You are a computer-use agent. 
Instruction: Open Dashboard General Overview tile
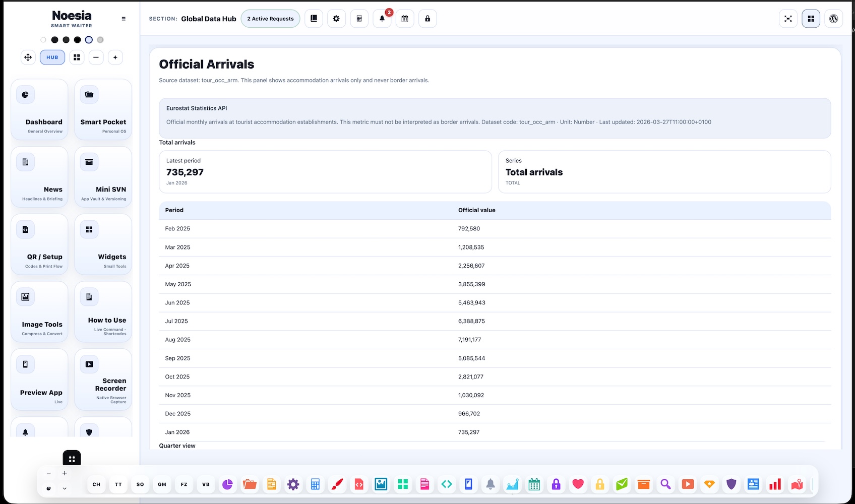pos(39,109)
